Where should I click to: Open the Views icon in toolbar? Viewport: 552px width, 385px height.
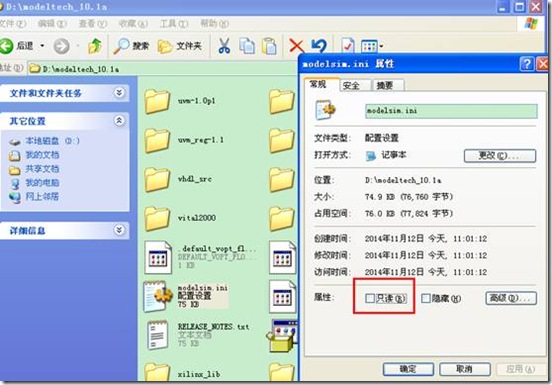point(369,46)
